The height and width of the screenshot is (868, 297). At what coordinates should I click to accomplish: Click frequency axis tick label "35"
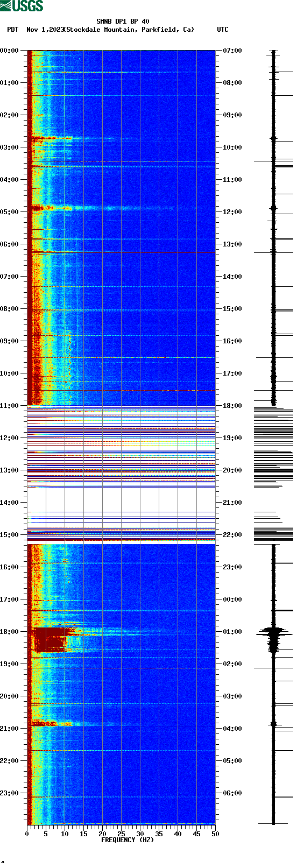coord(159,834)
